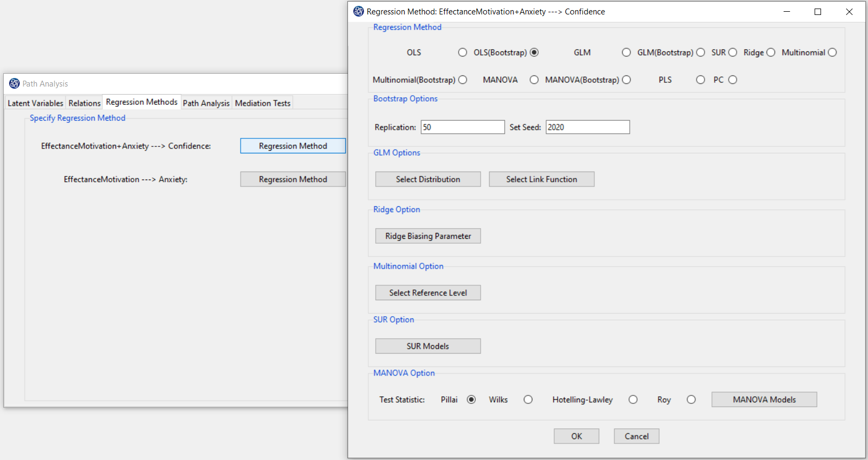The height and width of the screenshot is (460, 868).
Task: Minimize the Regression Method dialog
Action: click(x=787, y=12)
